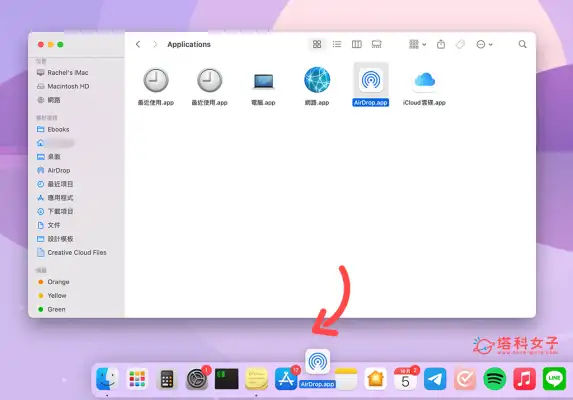This screenshot has width=573, height=400.
Task: Switch Finder to list view
Action: [337, 44]
